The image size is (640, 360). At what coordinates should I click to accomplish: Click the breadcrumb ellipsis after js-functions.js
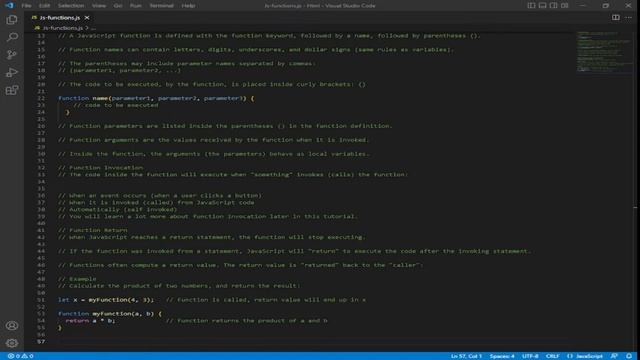93,28
